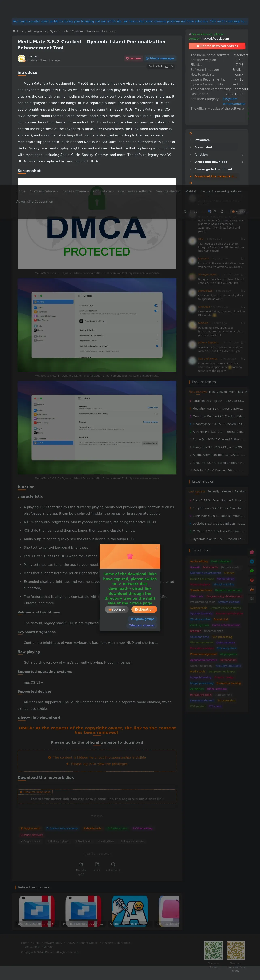The width and height of the screenshot is (260, 980).
Task: Click the concern heart button
Action: [133, 58]
